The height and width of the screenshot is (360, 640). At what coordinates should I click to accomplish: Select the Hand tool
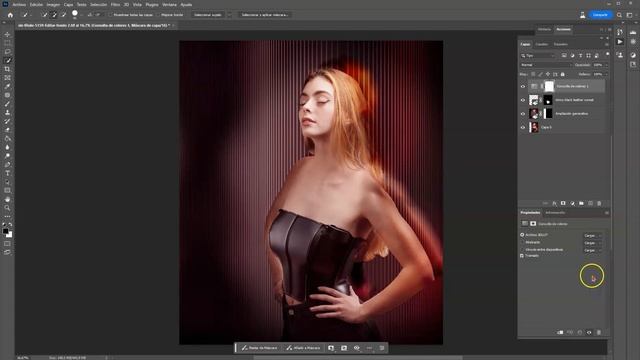click(x=7, y=199)
